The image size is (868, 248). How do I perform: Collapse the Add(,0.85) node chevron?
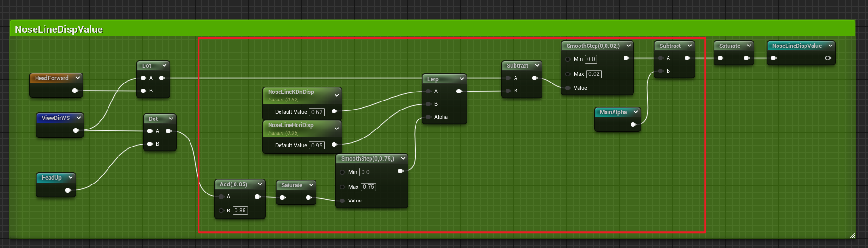click(260, 184)
